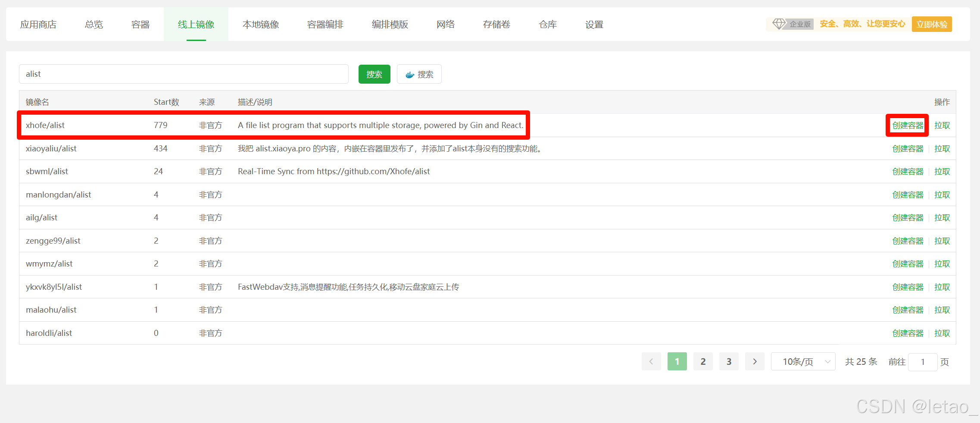This screenshot has height=423, width=980.
Task: Go to page 2
Action: [703, 361]
